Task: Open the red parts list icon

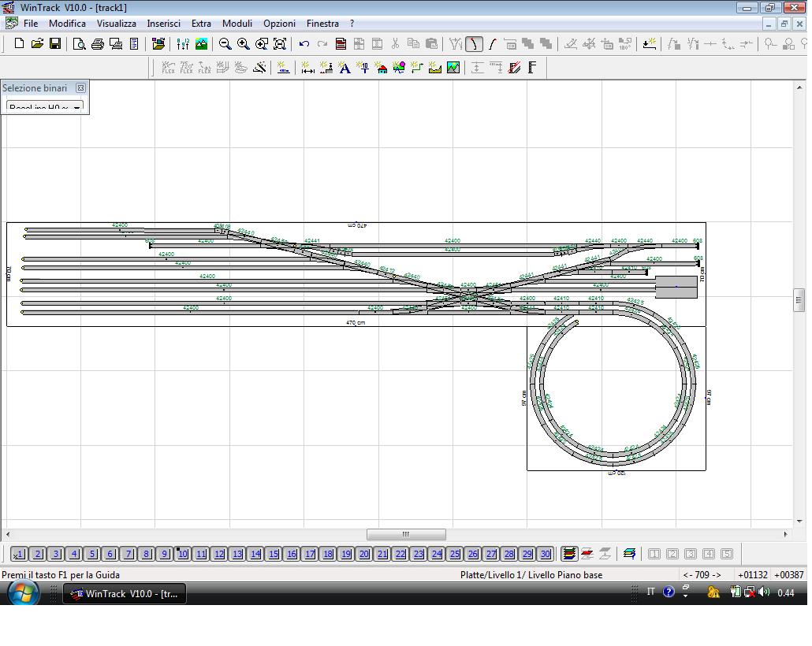Action: (341, 44)
